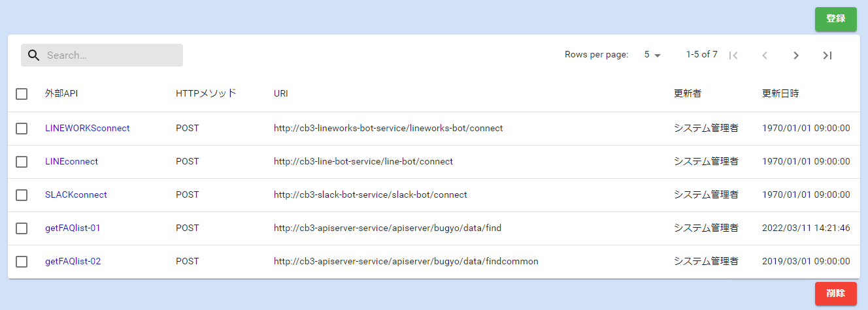Open the LINEconnect API link
The image size is (868, 310).
[71, 161]
